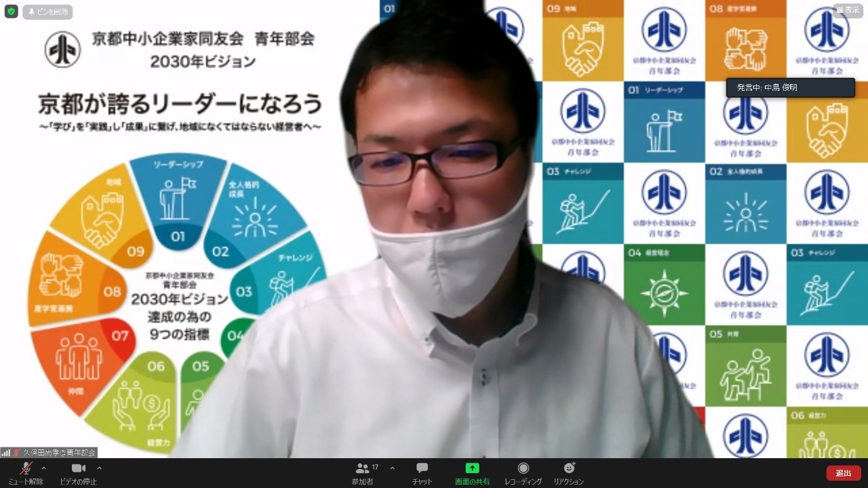868x488 pixels.
Task: Unmute microphone with ミュート解除
Action: (26, 473)
